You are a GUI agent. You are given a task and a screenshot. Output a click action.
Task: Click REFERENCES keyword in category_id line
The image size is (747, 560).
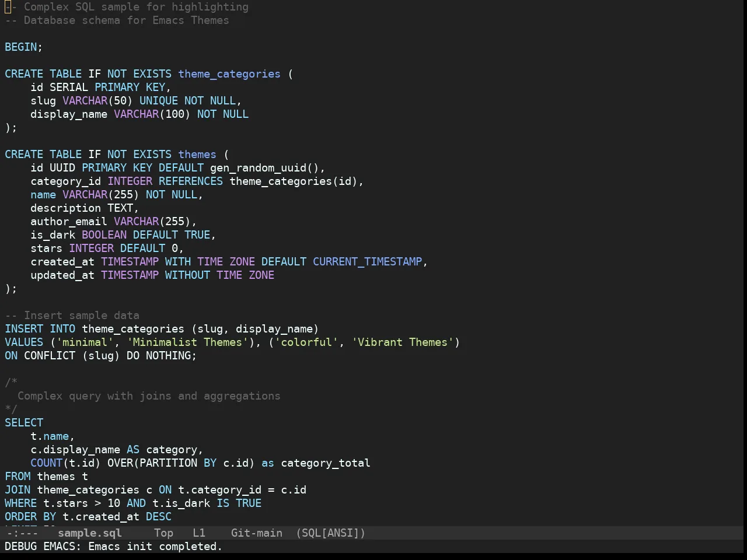[191, 181]
